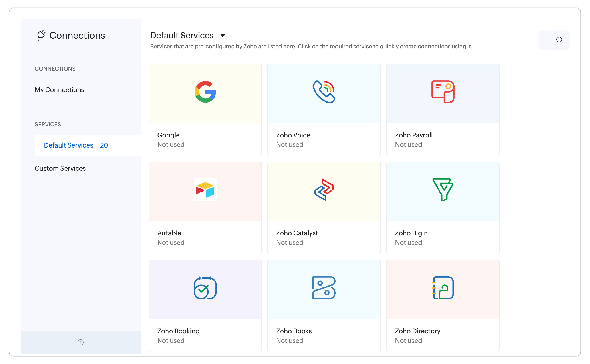
Task: Click the Airtable logo icon
Action: click(x=205, y=190)
